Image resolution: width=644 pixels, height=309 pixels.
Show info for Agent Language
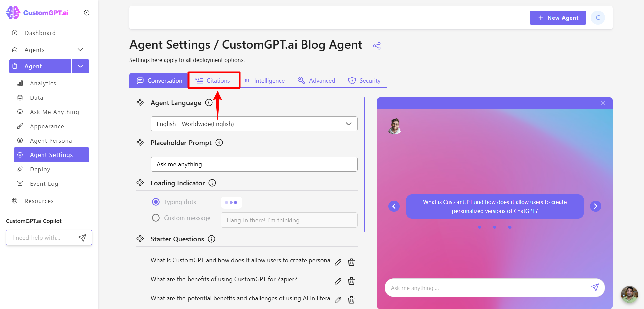[x=209, y=103]
